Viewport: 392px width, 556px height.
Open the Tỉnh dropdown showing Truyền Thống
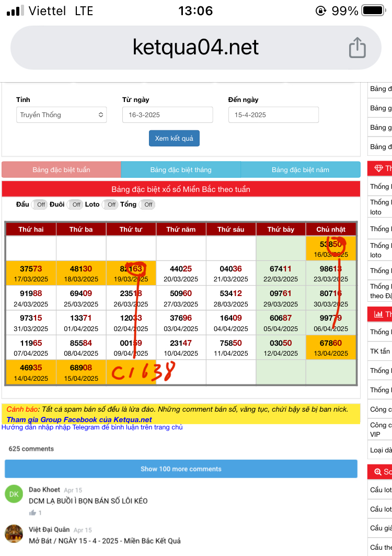pos(61,115)
